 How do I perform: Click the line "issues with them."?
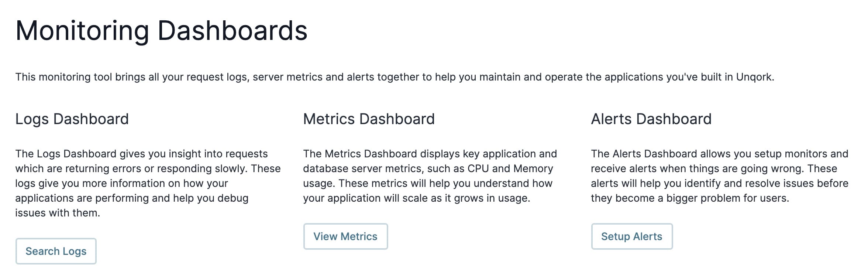click(58, 213)
